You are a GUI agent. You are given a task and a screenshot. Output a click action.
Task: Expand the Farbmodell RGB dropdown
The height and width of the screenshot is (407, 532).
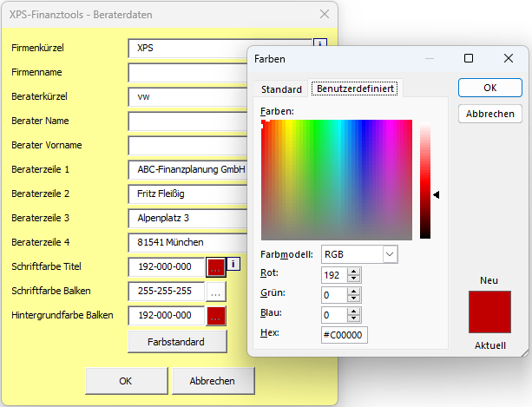390,254
